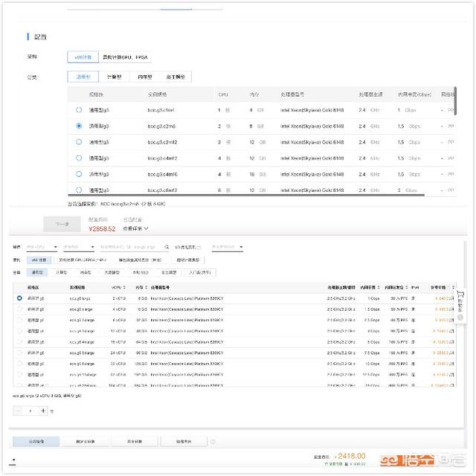Open the vCPU filter dropdown
476x476 pixels.
tap(42, 247)
